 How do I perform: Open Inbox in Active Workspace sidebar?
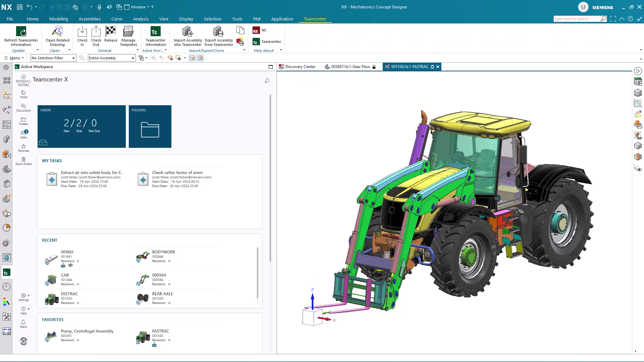pyautogui.click(x=23, y=134)
